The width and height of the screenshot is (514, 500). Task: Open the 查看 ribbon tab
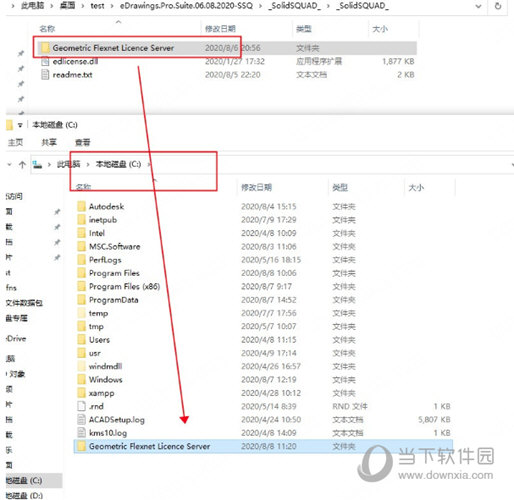83,142
